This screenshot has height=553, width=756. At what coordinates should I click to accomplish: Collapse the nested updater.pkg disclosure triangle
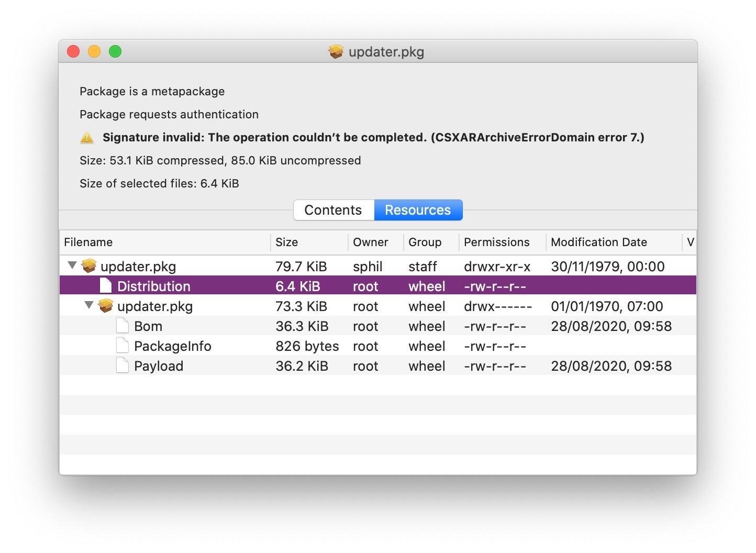89,305
